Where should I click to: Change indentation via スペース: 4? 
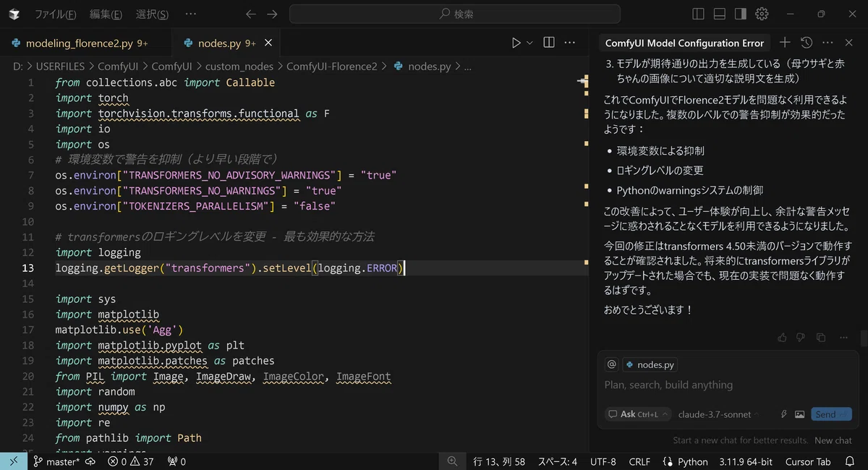click(557, 461)
